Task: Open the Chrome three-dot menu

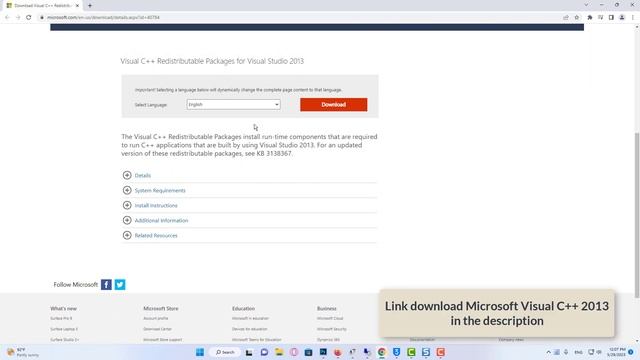Action: (x=633, y=18)
